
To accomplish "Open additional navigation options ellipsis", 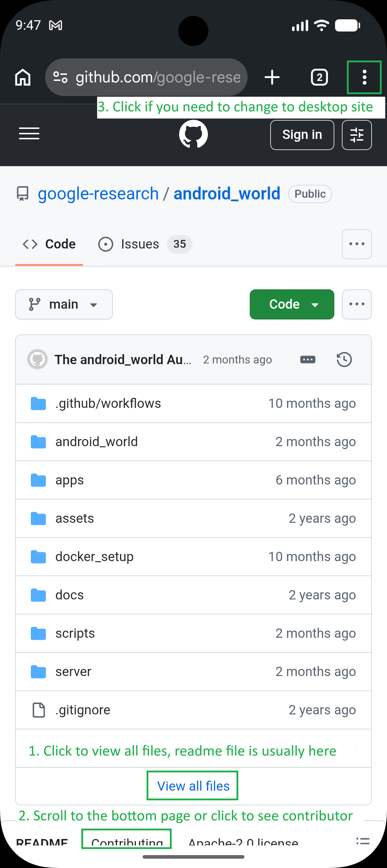I will tap(357, 244).
